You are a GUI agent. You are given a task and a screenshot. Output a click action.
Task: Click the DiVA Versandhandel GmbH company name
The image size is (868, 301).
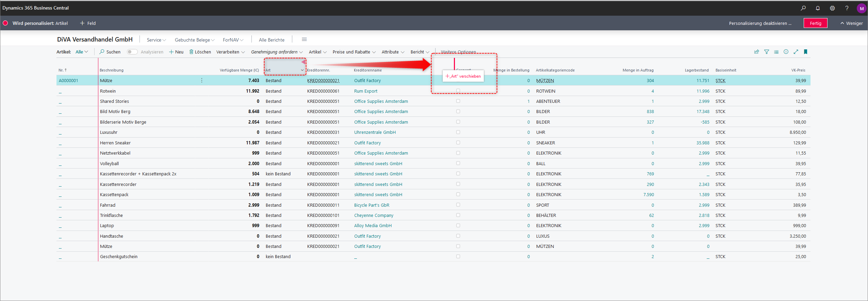coord(95,39)
